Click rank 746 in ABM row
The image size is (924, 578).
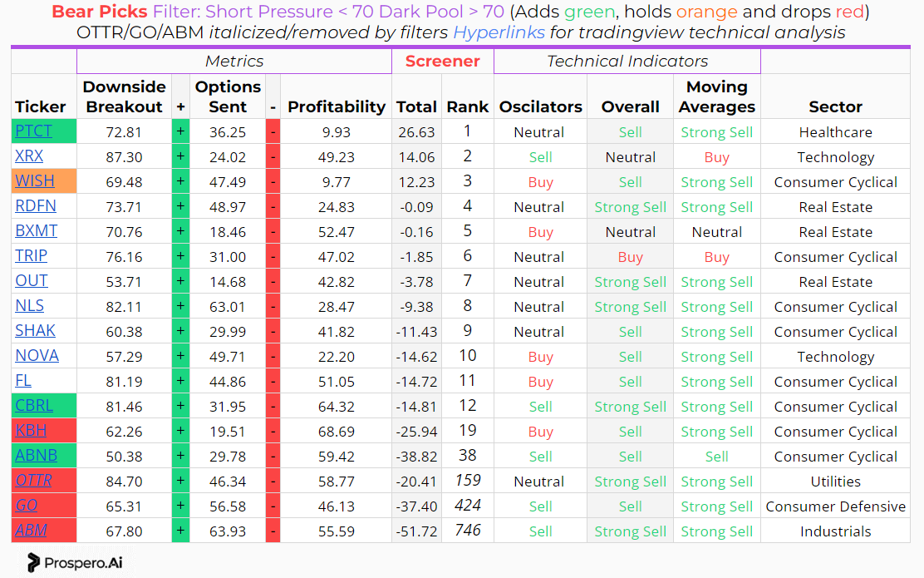(467, 531)
